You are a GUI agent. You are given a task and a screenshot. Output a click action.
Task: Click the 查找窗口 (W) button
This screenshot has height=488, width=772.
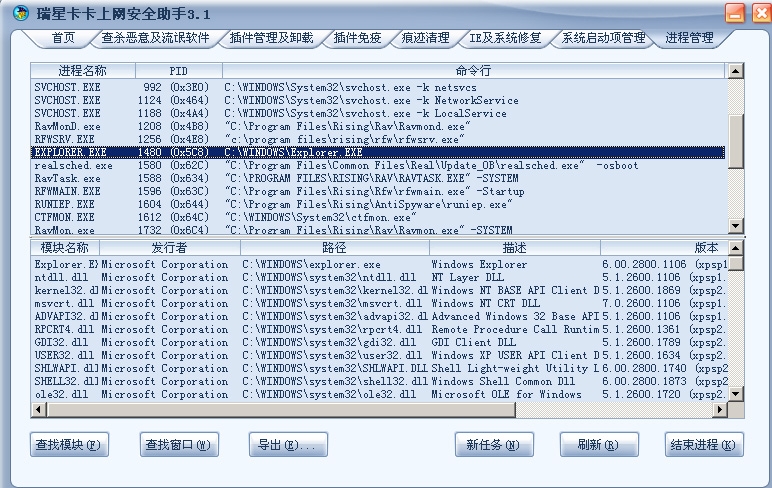point(179,445)
